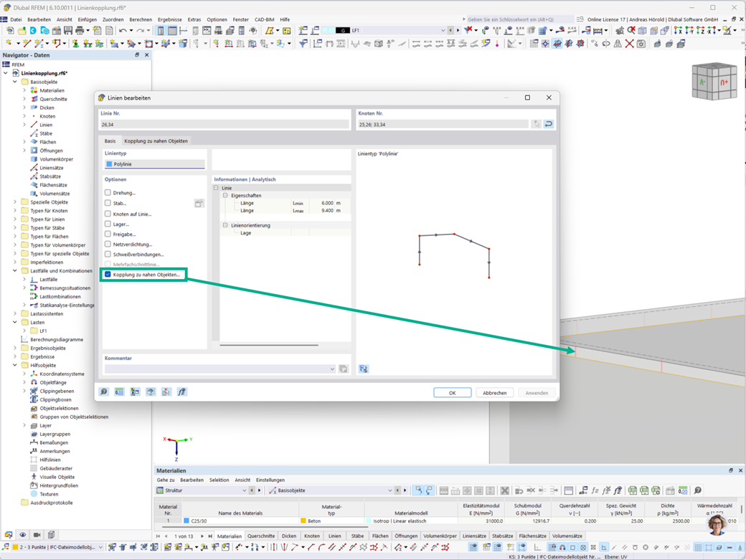Click the delete row X icon in Materialien toolbar
Image resolution: width=746 pixels, height=560 pixels.
click(505, 490)
